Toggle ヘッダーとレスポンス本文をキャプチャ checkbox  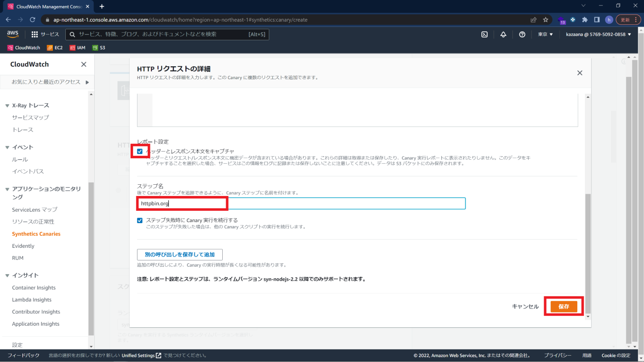coord(140,151)
